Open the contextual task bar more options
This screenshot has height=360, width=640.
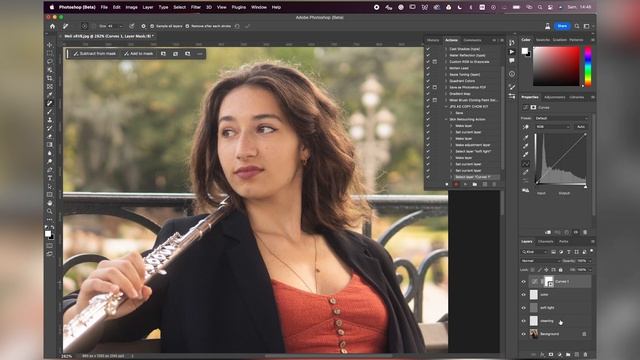(x=200, y=54)
